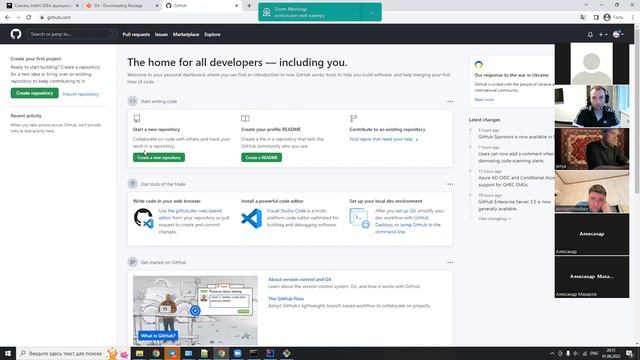Open Windows Start menu
The height and width of the screenshot is (360, 640).
8,353
